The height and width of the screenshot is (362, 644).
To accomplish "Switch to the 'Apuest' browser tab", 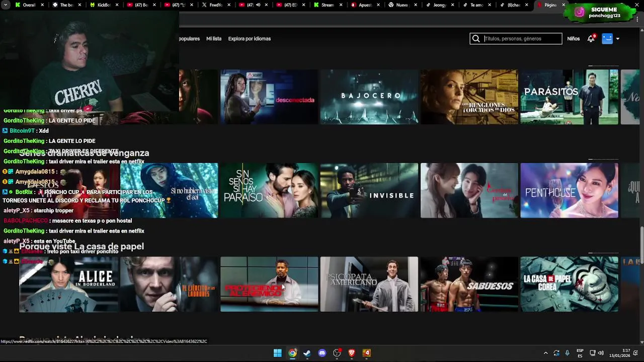I will 364,5.
